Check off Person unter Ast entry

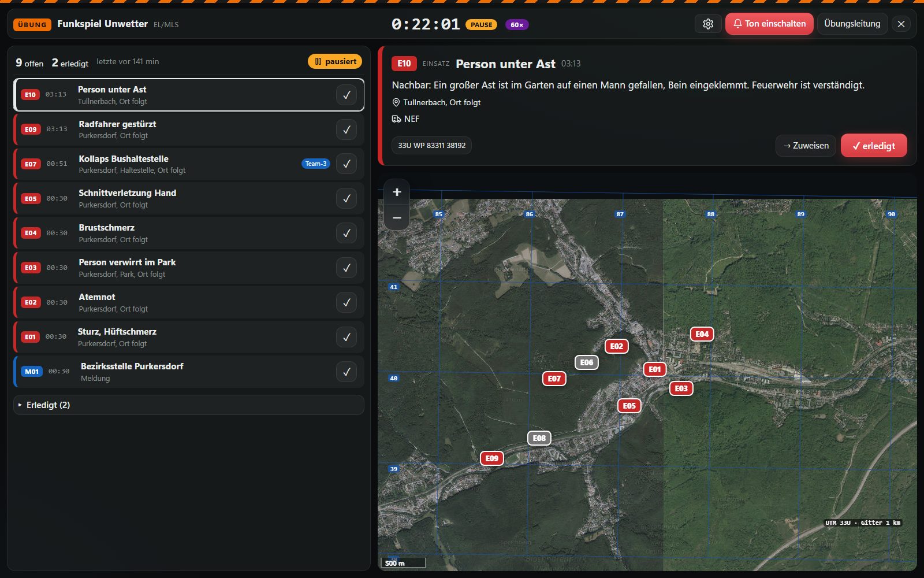click(346, 95)
